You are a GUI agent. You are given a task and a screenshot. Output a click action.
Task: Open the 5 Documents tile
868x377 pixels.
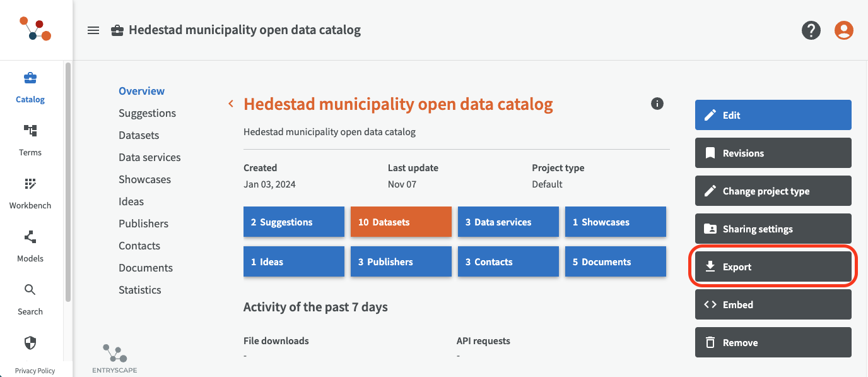tap(615, 262)
